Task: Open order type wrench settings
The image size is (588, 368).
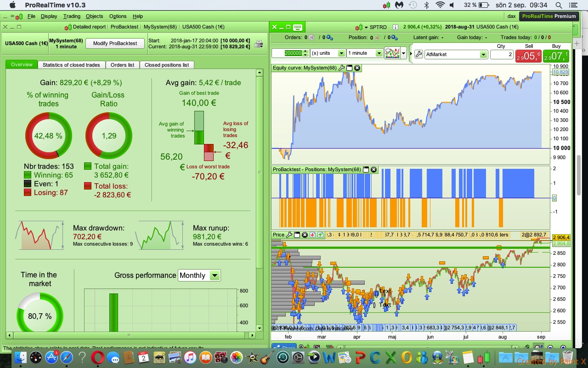Action: tap(418, 54)
